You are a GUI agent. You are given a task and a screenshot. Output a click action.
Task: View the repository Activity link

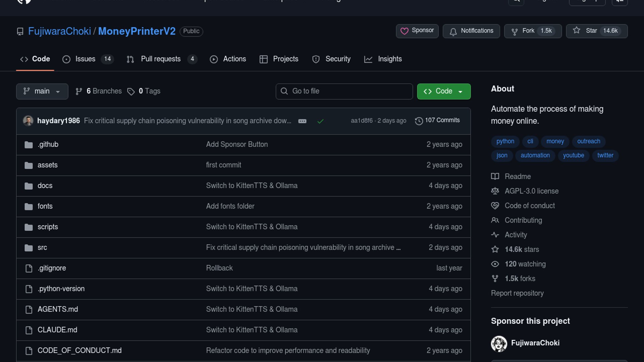point(516,235)
